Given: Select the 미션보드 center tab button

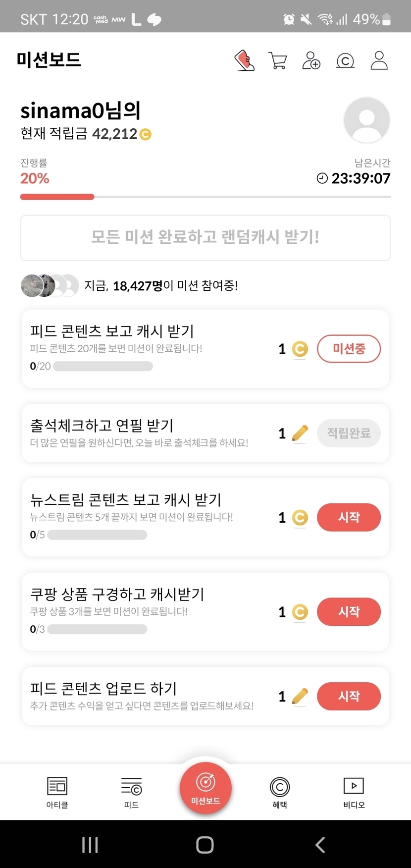Looking at the screenshot, I should coord(205,788).
